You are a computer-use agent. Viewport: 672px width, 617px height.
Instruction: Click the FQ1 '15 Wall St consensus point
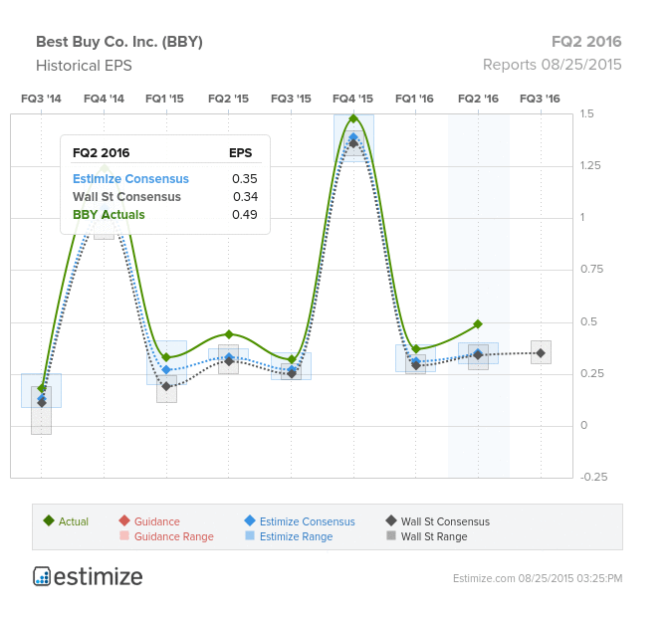pos(166,387)
